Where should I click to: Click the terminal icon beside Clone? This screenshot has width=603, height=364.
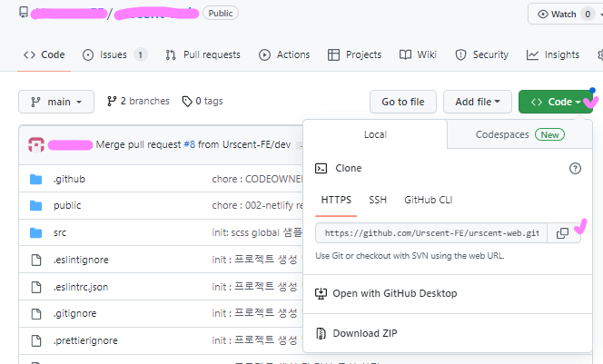pyautogui.click(x=321, y=168)
